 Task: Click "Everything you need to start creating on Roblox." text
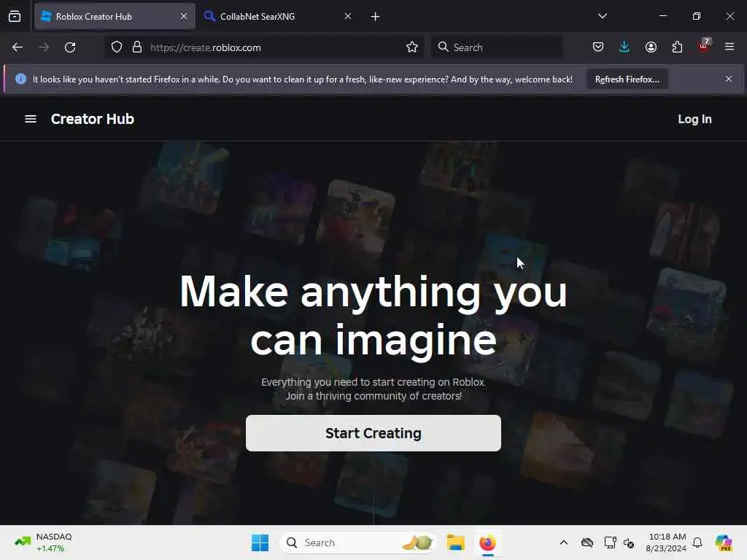pos(373,382)
